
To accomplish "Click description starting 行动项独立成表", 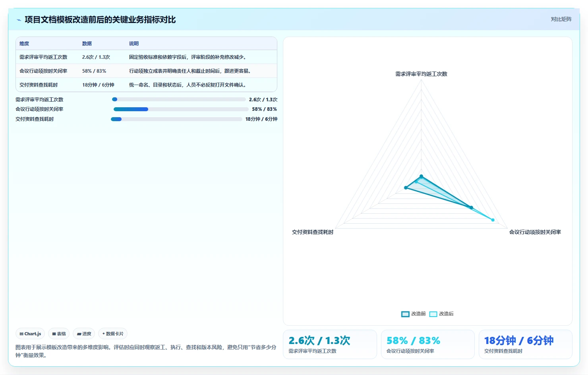I will click(191, 71).
